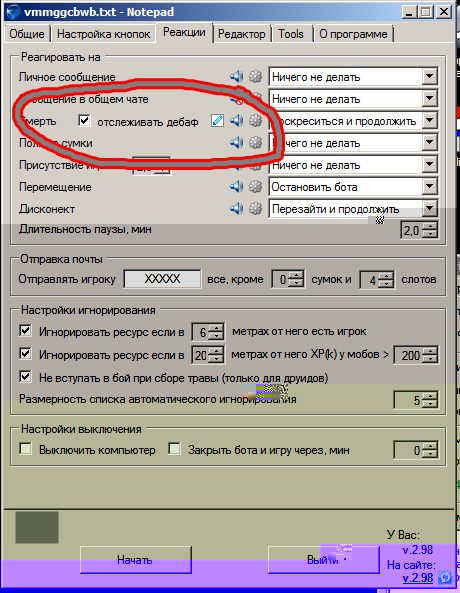Image resolution: width=460 pixels, height=593 pixels.
Task: Click the sound icon for Личное сообщение
Action: (236, 77)
